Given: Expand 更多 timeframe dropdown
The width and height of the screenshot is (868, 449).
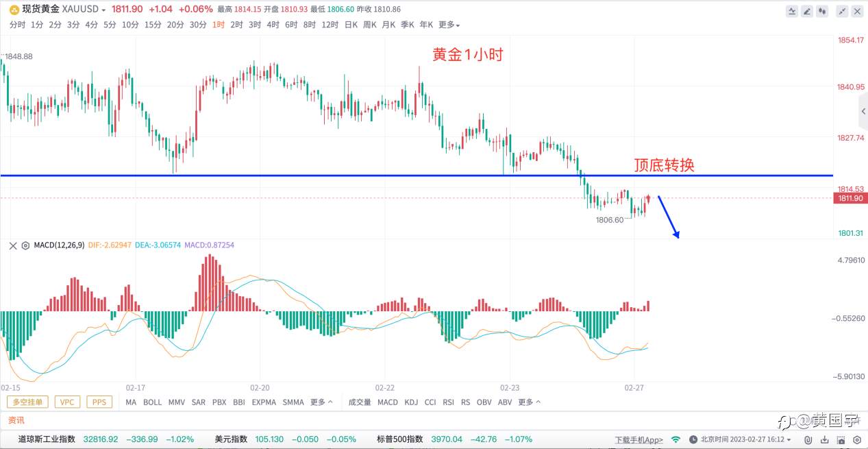Looking at the screenshot, I should click(449, 25).
